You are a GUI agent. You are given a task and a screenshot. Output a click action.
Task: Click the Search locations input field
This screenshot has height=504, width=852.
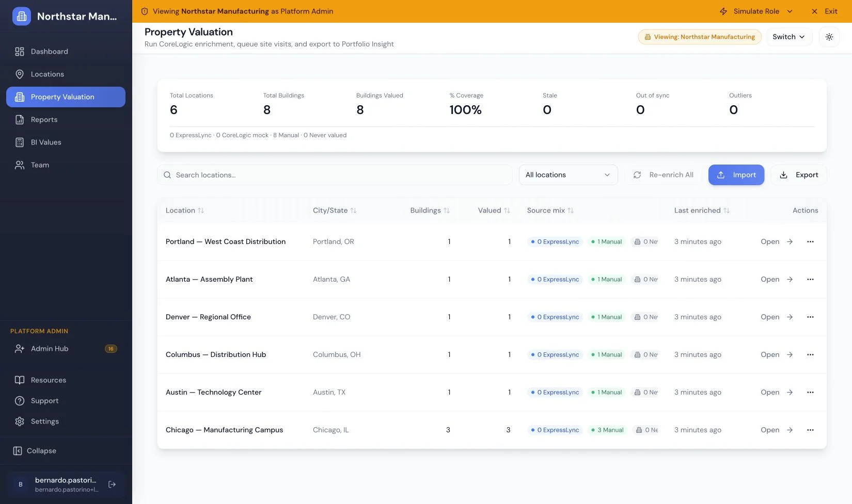[335, 175]
